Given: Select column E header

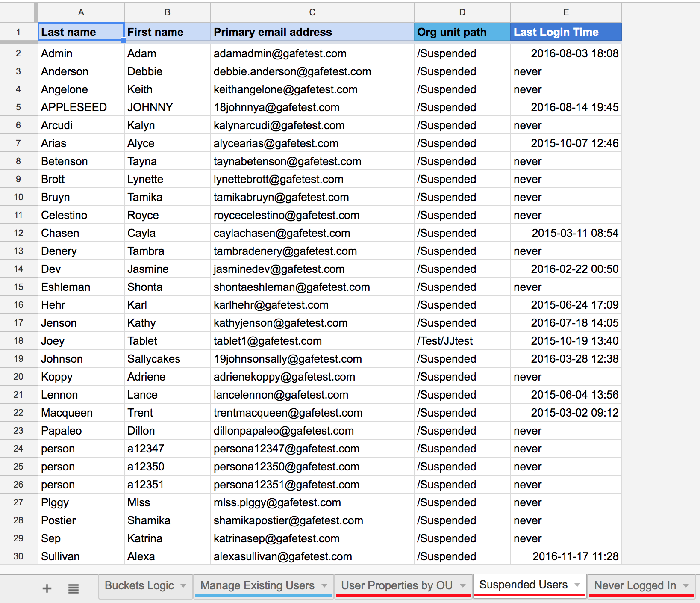Looking at the screenshot, I should [x=566, y=12].
